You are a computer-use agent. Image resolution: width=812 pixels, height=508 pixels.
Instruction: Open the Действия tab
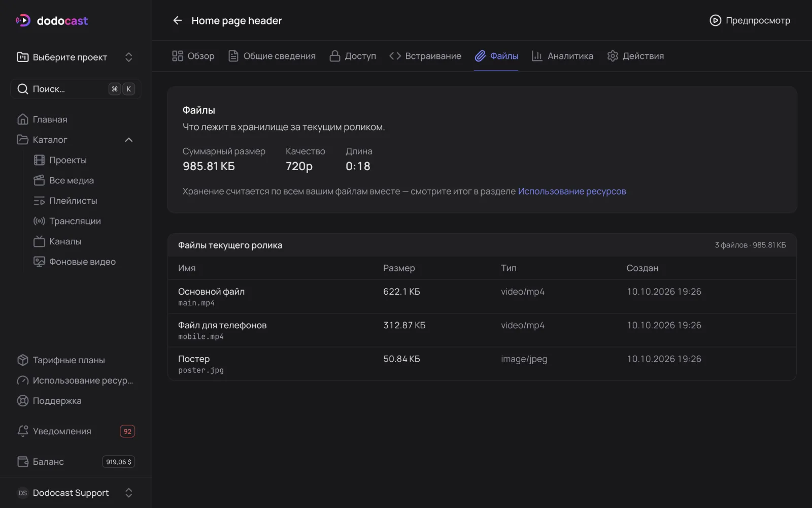(635, 56)
